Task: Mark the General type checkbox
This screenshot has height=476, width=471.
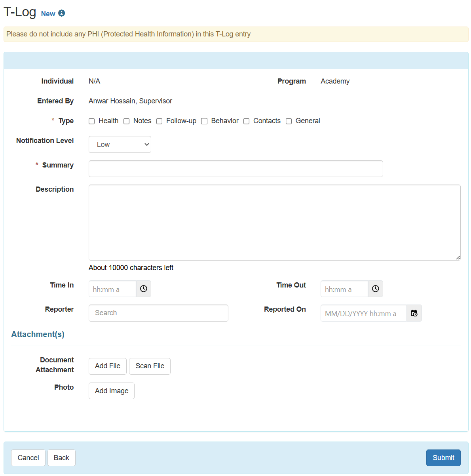Action: click(289, 121)
